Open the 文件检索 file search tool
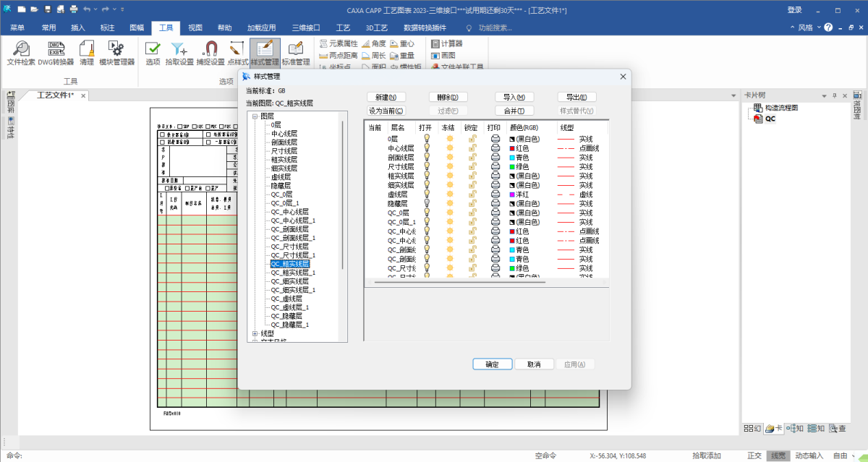Screen dimensions: 868x462 coord(21,53)
